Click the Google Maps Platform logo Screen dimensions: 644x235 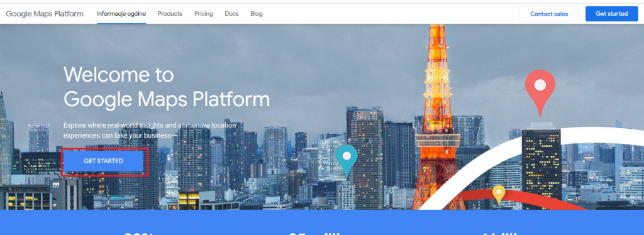45,14
